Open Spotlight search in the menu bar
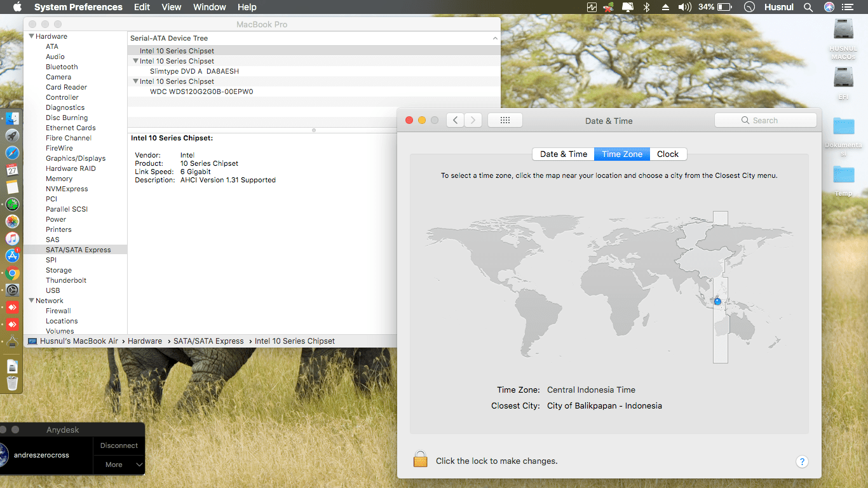 pyautogui.click(x=808, y=7)
